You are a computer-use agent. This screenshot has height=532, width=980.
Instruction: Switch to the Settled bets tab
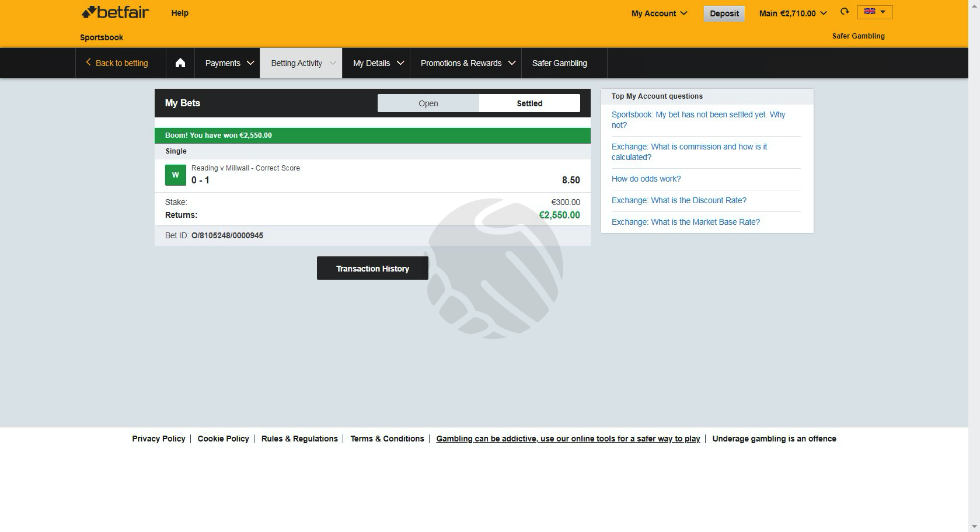point(529,103)
